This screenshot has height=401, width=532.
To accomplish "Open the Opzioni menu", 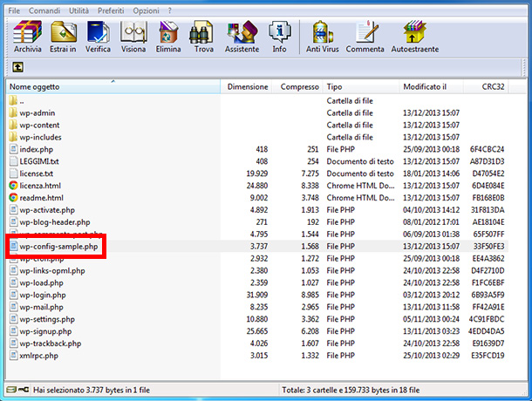I will (146, 10).
